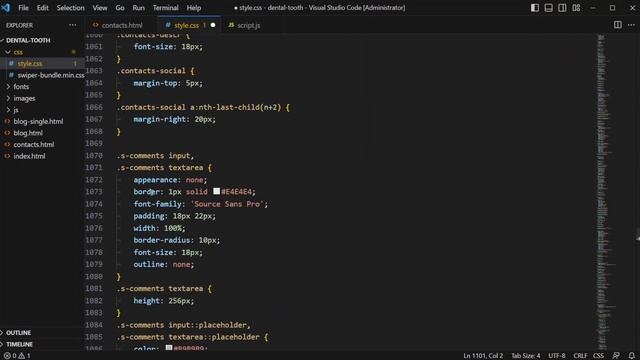
Task: Click '.contacts-social' selector on line 1063
Action: (151, 71)
